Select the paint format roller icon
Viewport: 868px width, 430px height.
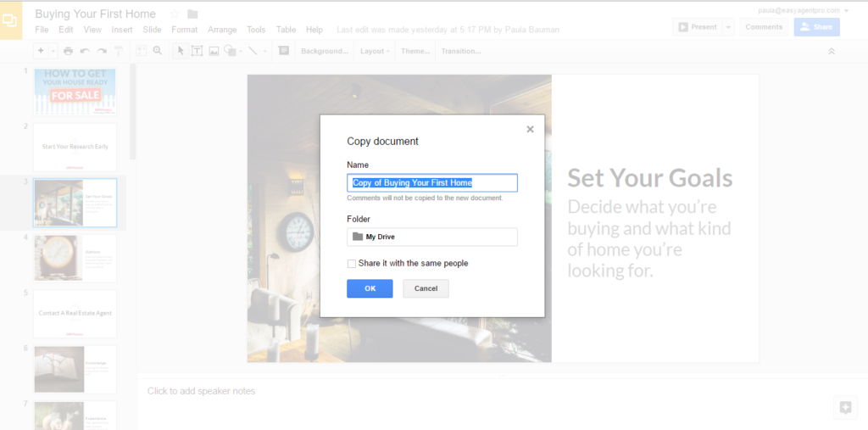coord(119,51)
